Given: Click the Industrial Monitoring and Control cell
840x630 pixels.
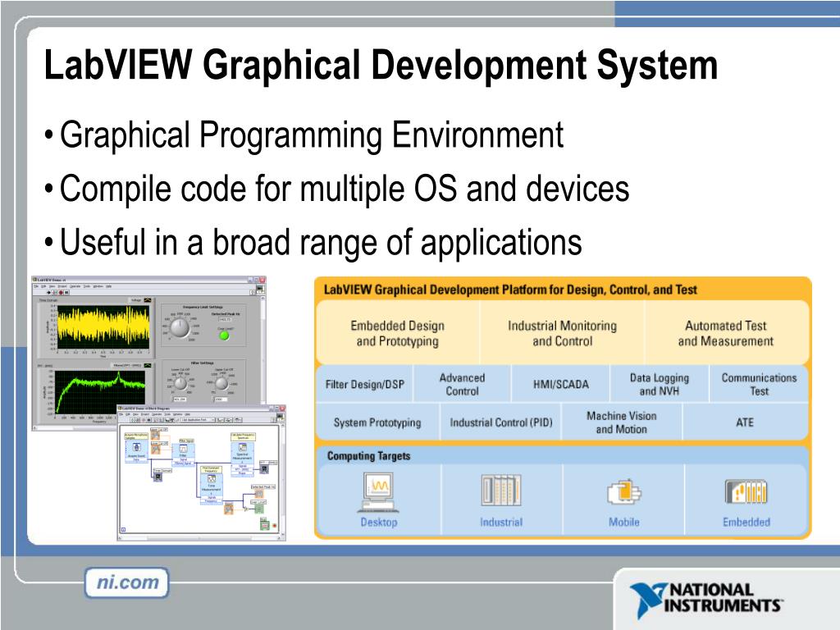Looking at the screenshot, I should pyautogui.click(x=562, y=333).
